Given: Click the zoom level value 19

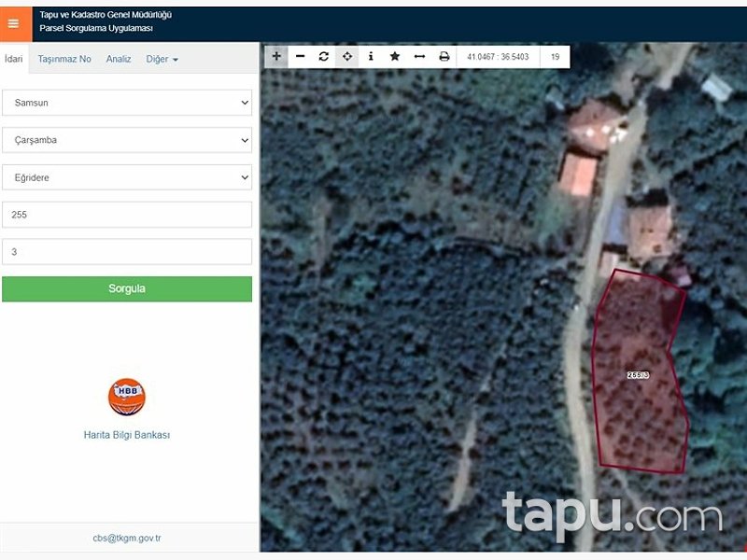Looking at the screenshot, I should 555,57.
